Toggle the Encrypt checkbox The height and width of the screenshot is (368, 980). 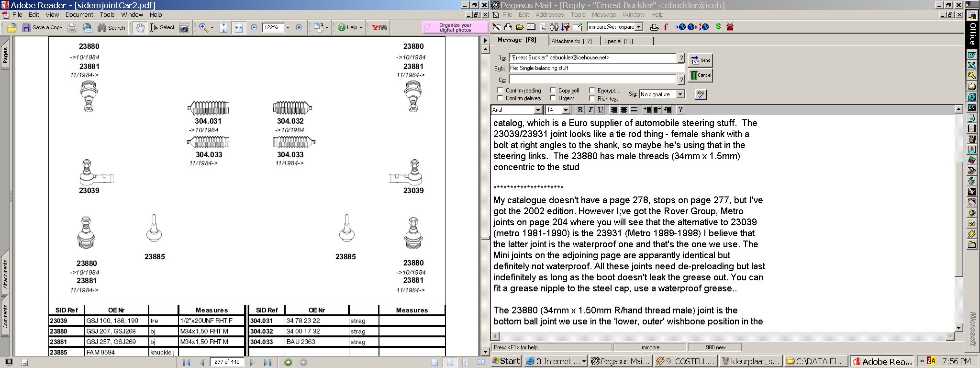coord(592,90)
